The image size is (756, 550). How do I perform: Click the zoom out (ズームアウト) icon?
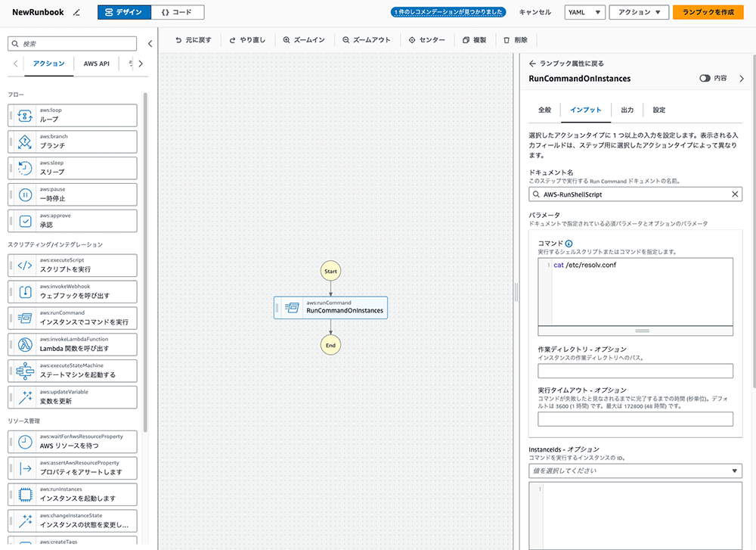[345, 40]
